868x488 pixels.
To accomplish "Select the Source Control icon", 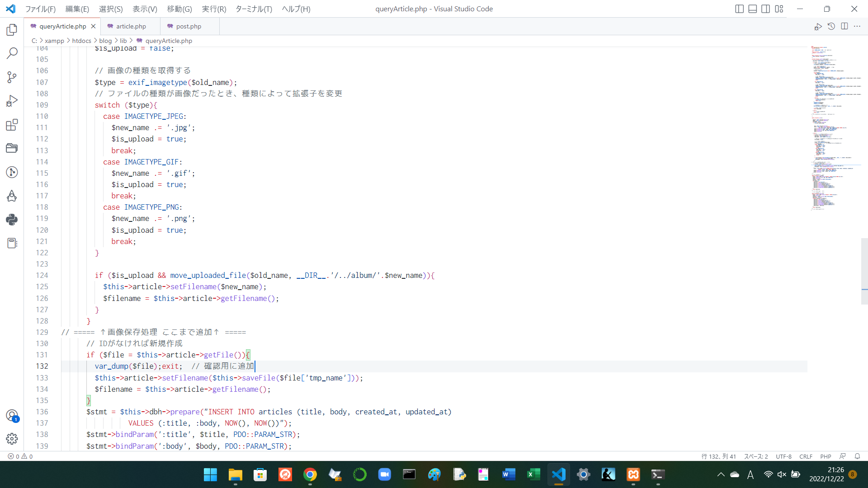I will [12, 77].
